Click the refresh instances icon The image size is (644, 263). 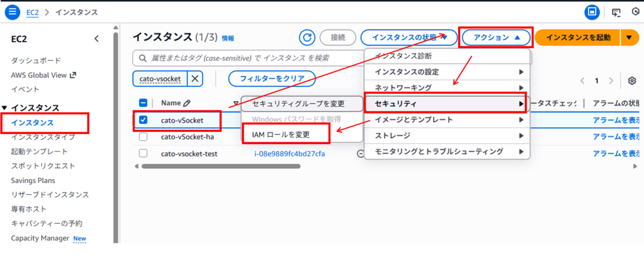point(306,37)
